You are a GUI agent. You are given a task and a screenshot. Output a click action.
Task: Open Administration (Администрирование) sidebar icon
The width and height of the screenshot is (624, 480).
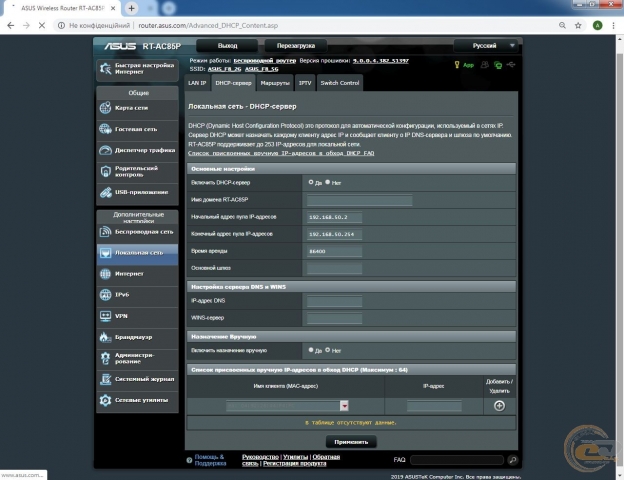(x=105, y=358)
